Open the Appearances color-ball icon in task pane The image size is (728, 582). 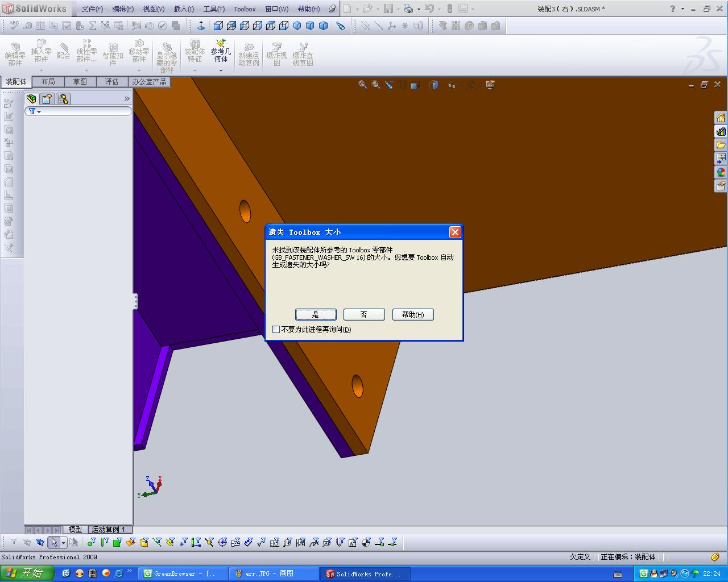pyautogui.click(x=721, y=172)
